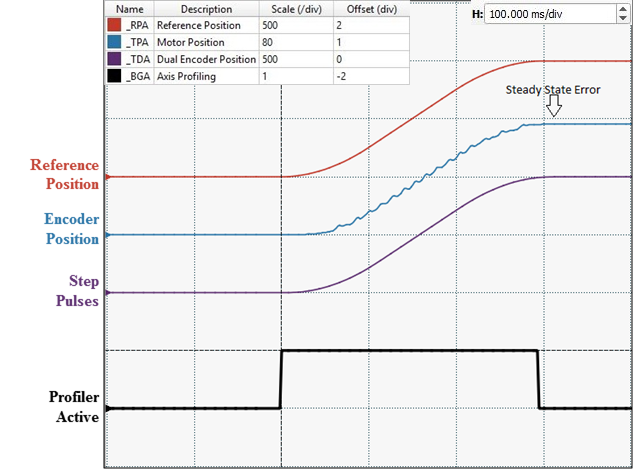Viewport: 634px width, 470px height.
Task: Edit the Axis Profiling offset value -2
Action: click(x=370, y=76)
